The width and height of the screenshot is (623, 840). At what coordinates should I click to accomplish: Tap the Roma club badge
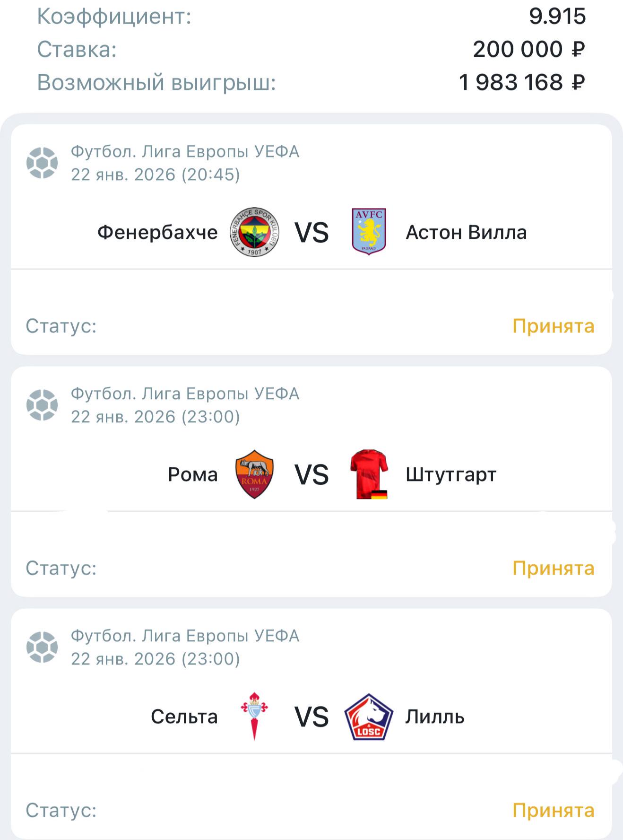[254, 474]
